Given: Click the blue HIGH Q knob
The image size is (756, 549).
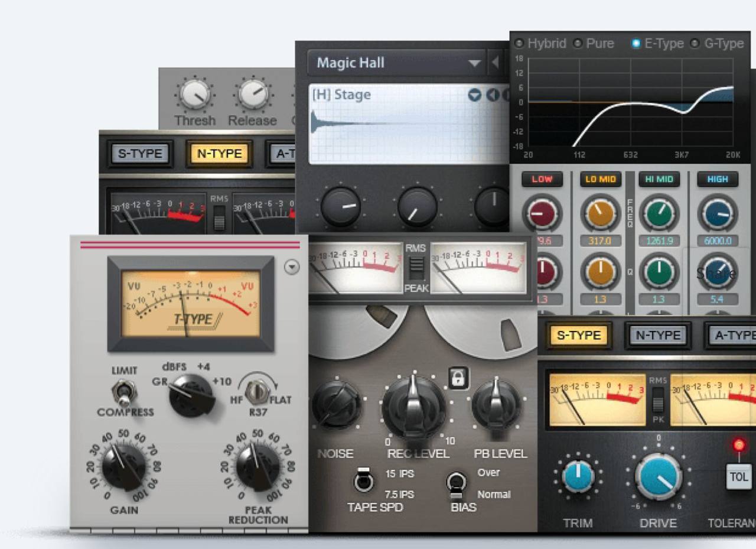Looking at the screenshot, I should tap(717, 272).
